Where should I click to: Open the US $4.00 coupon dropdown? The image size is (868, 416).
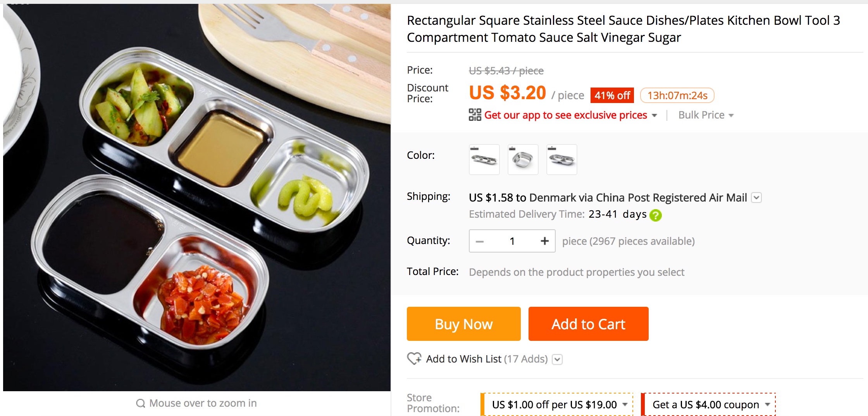tap(767, 404)
